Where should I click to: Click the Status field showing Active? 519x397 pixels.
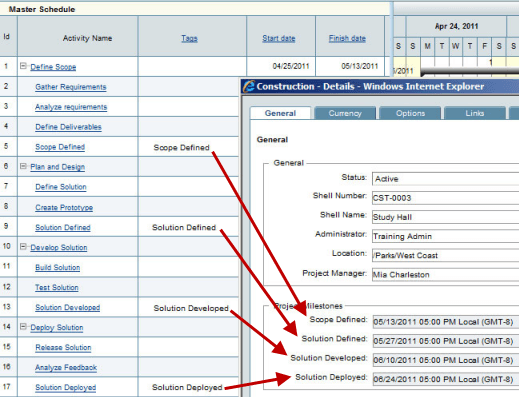pos(445,179)
